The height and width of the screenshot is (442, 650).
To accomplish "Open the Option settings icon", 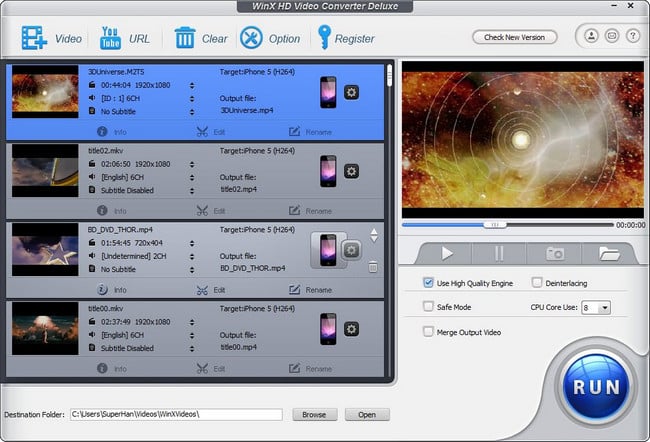I will 251,38.
